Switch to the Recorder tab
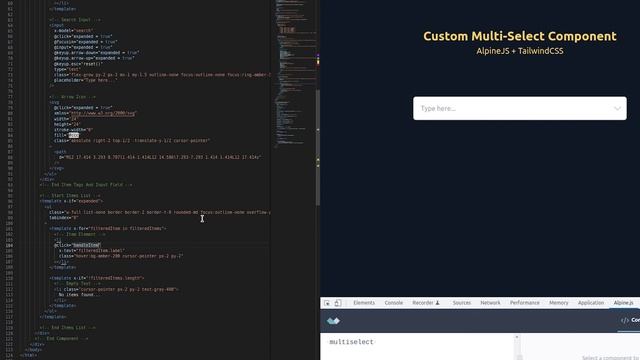 click(426, 303)
